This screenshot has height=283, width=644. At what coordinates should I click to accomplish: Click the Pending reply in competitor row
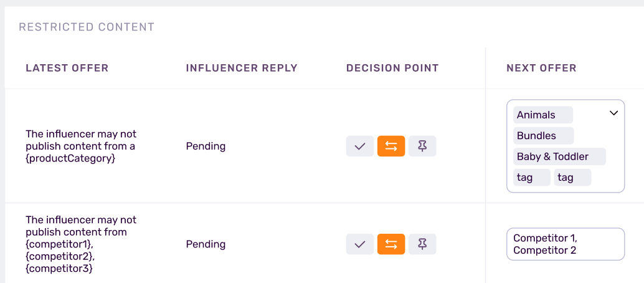pos(206,244)
